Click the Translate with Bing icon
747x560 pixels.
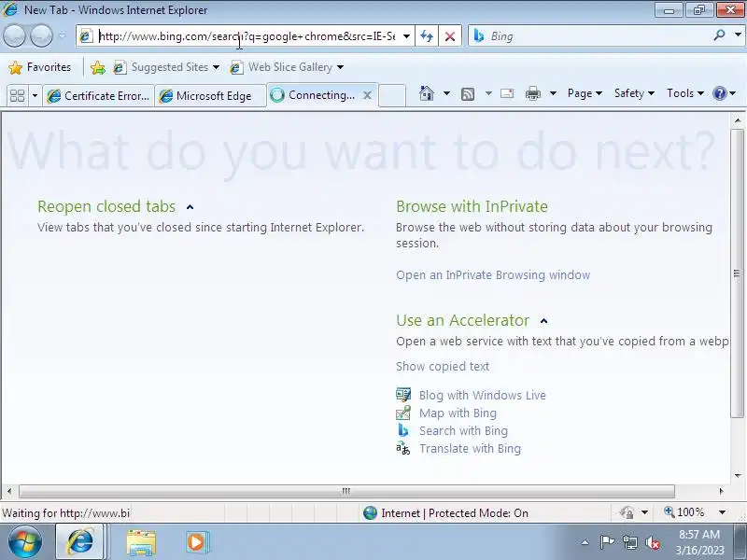(x=403, y=448)
